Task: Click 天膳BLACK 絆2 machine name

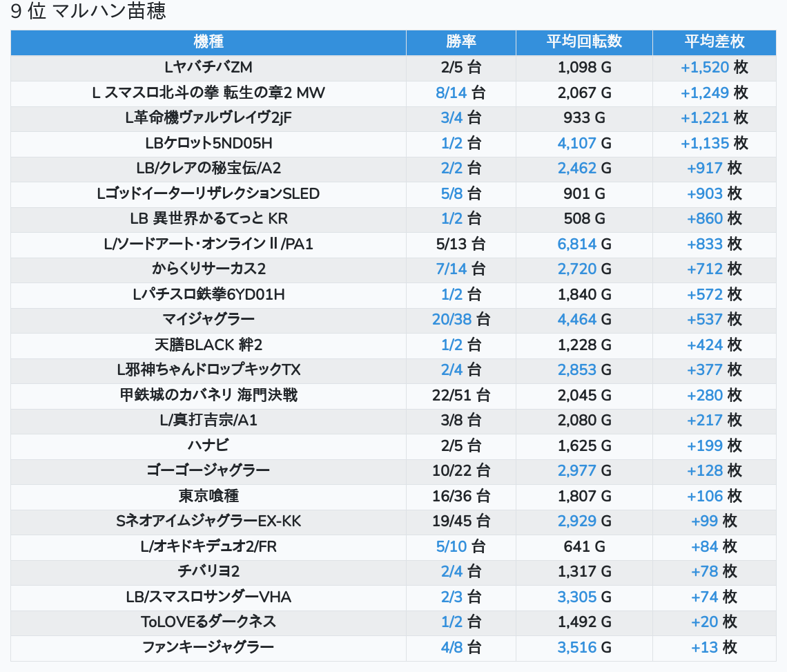Action: (x=208, y=345)
